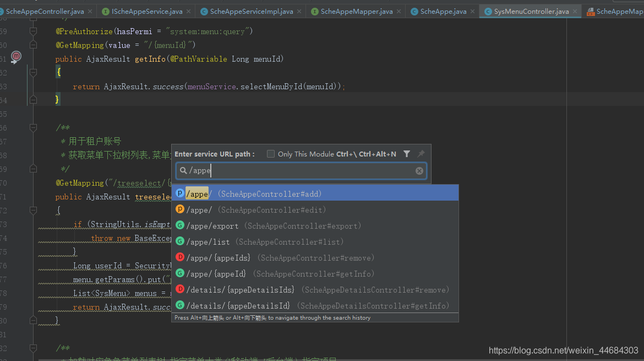Click DELETE icon of /appe/{appeIds}
Image resolution: width=644 pixels, height=361 pixels.
pos(180,257)
